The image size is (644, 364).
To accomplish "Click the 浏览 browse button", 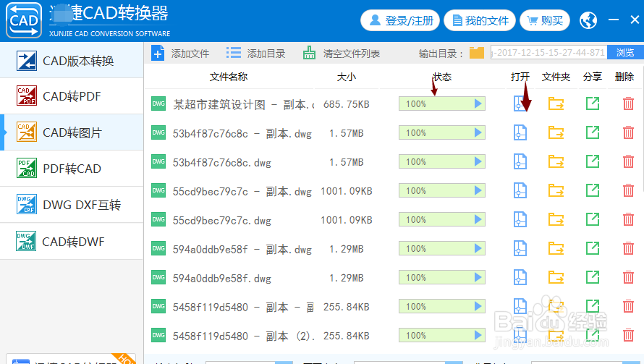I will coord(625,53).
